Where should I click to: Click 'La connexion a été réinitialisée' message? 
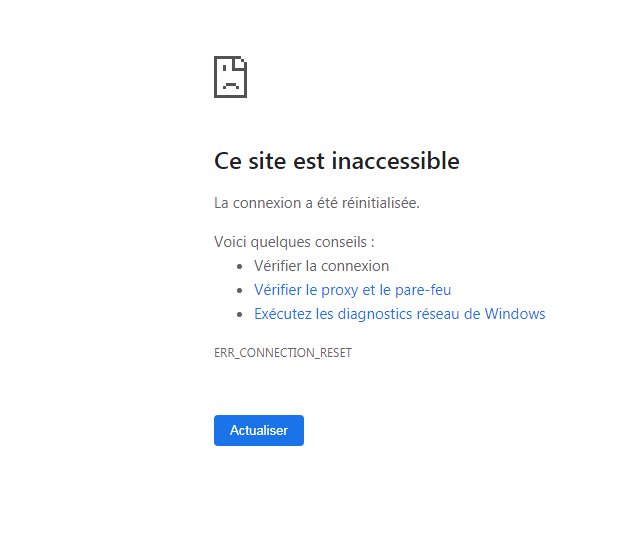[x=317, y=203]
